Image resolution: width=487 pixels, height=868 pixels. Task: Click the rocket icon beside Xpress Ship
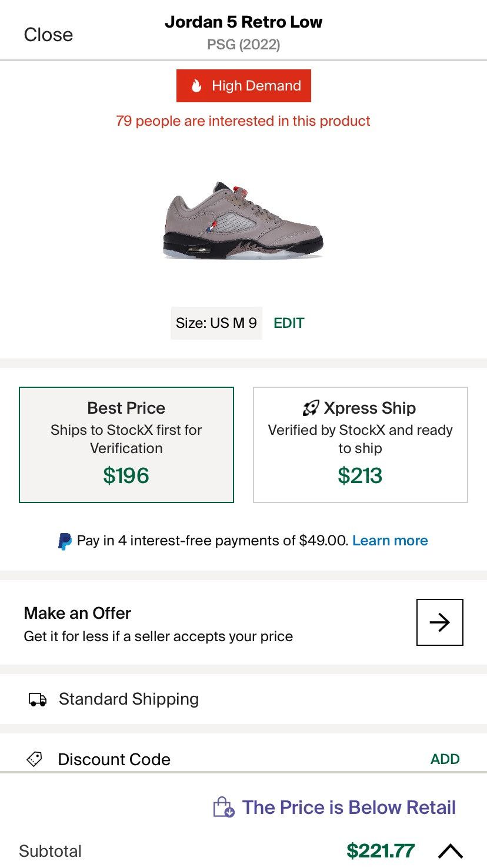[311, 408]
